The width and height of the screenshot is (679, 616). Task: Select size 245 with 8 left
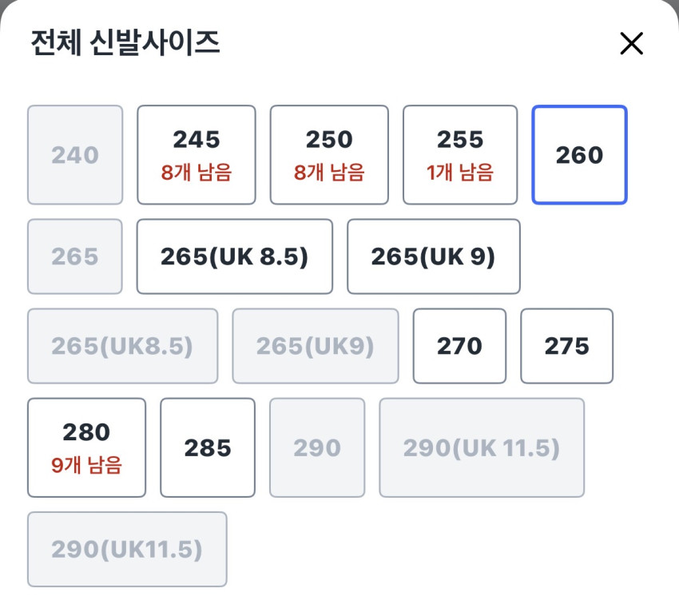(x=197, y=155)
